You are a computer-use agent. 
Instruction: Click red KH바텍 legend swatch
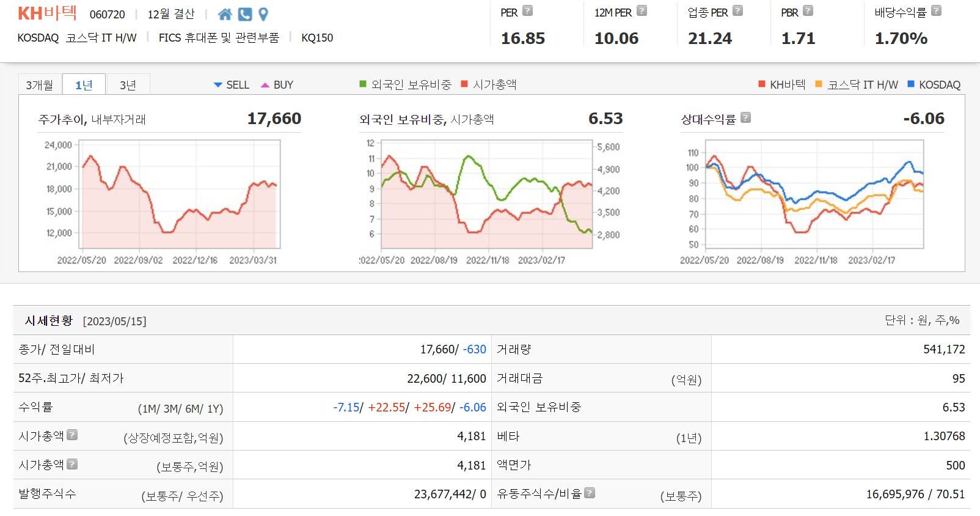[762, 84]
